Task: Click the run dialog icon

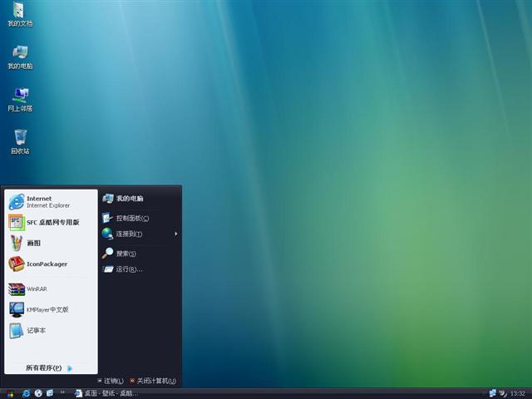Action: click(x=108, y=269)
